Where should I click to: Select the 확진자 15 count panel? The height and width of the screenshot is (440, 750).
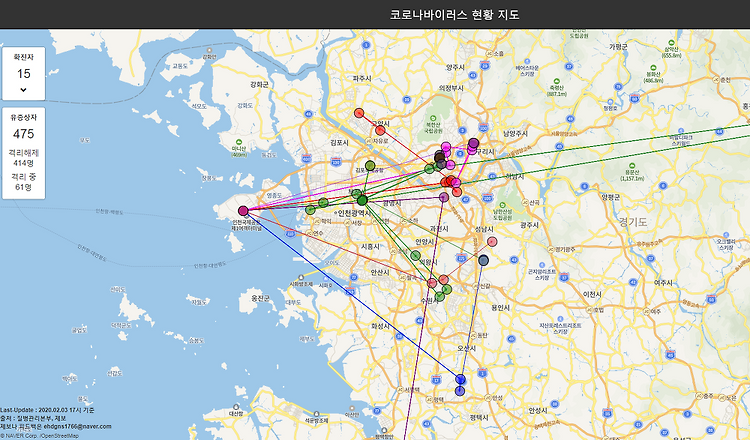[x=24, y=74]
